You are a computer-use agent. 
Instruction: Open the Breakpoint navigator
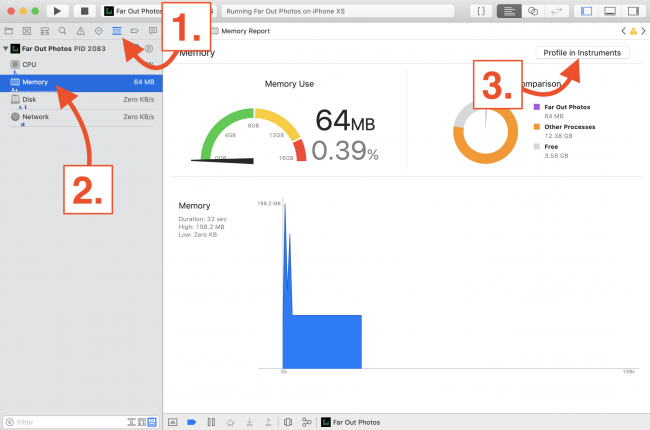pos(134,31)
